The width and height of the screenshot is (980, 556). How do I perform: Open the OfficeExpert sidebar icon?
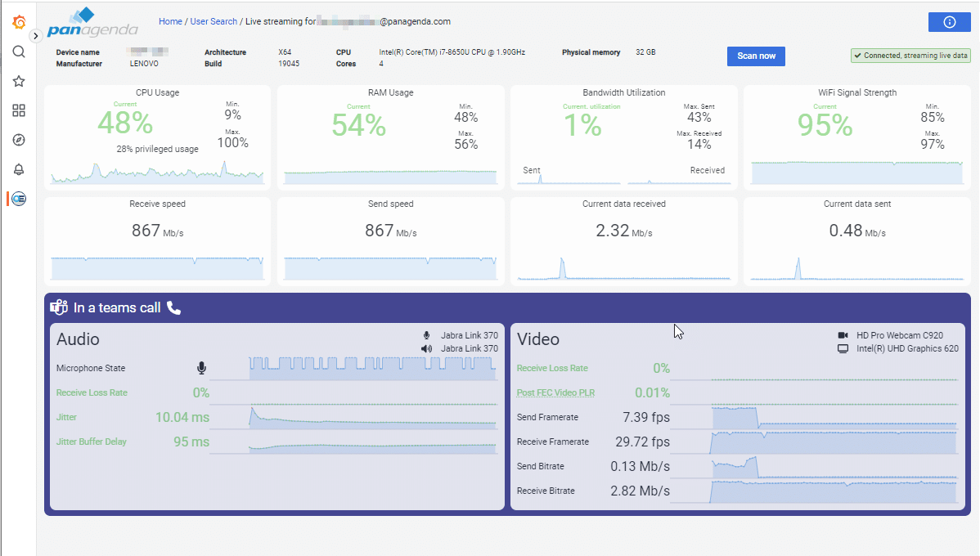[19, 199]
